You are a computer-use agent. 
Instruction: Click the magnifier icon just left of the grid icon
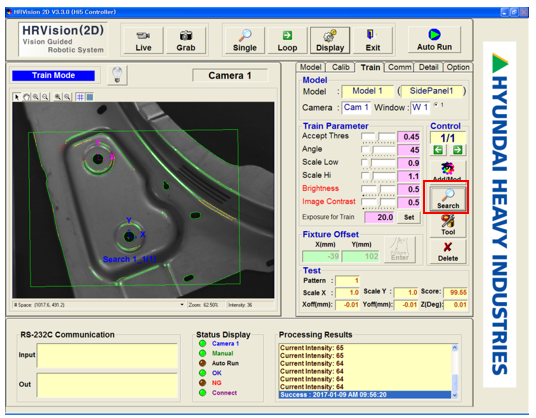point(68,97)
